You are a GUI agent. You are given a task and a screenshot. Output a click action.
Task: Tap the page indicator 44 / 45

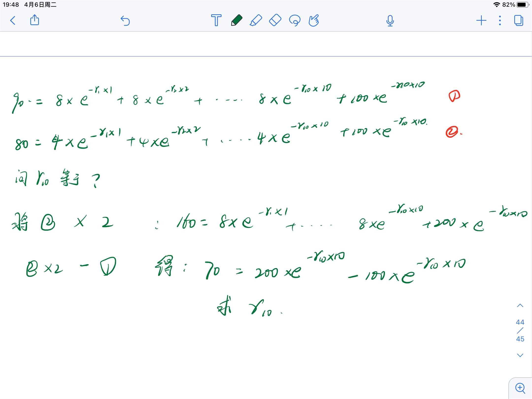coord(520,330)
